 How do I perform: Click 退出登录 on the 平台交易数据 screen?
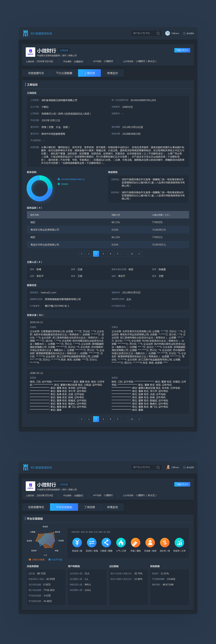point(188,467)
